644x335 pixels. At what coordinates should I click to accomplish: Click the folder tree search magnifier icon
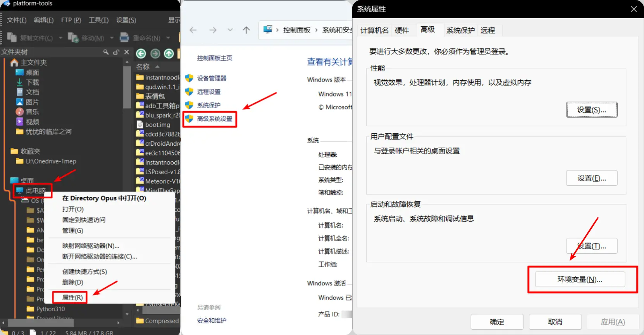click(106, 52)
